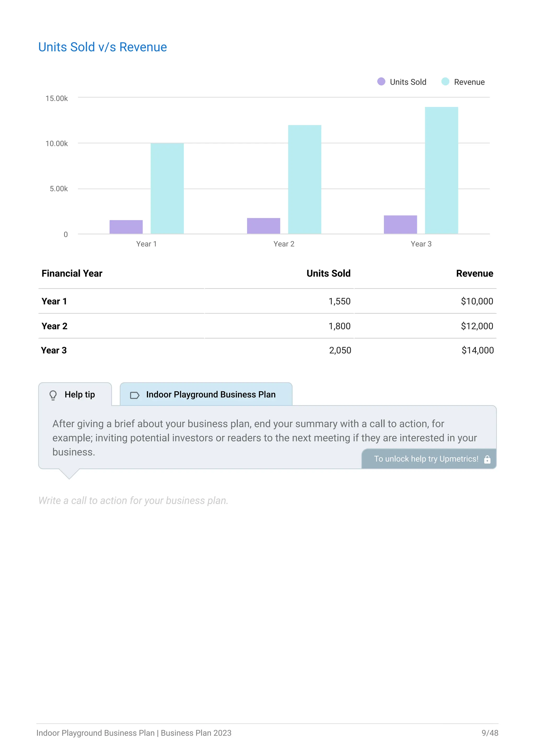Image resolution: width=535 pixels, height=756 pixels.
Task: Select the Year 1 Units Sold bar
Action: click(x=126, y=227)
